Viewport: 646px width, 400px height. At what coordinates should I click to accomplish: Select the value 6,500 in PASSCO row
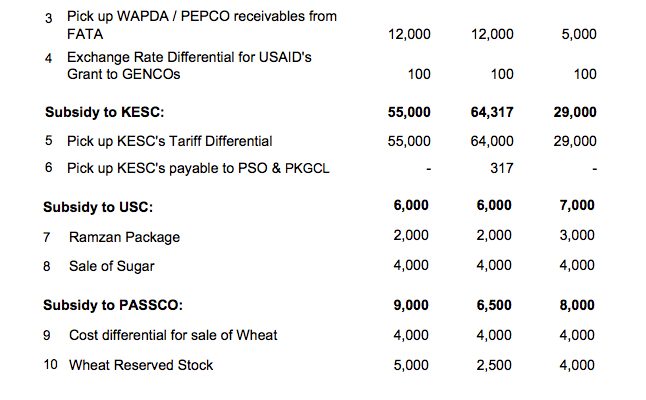click(494, 305)
